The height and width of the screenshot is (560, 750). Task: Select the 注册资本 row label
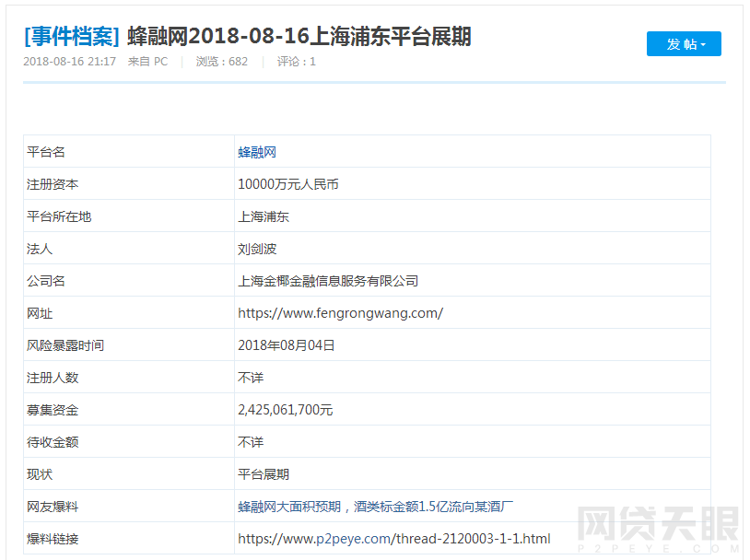[53, 184]
